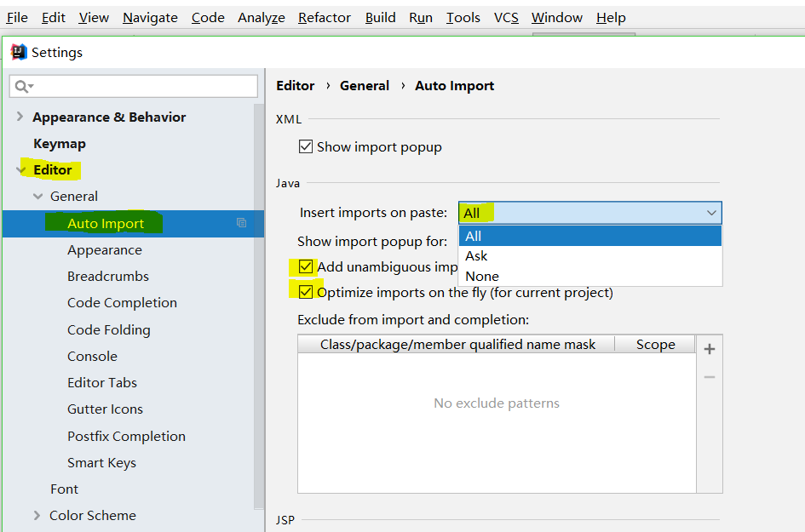This screenshot has height=532, width=805.
Task: Open the Refactor menu
Action: [x=325, y=17]
